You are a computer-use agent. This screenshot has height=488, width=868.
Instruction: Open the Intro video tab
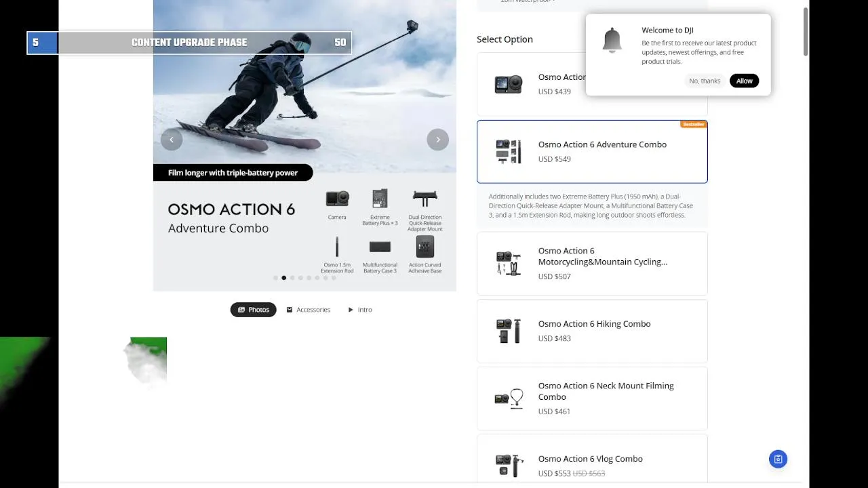click(x=359, y=310)
